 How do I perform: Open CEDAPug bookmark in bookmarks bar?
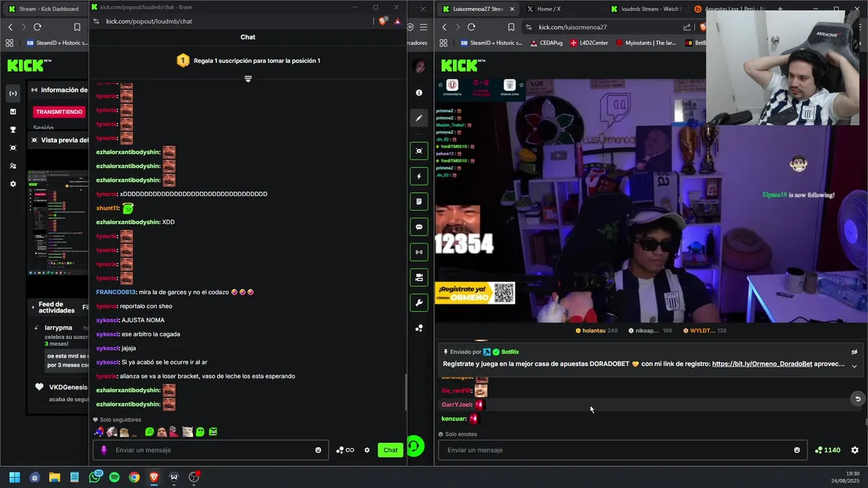547,43
